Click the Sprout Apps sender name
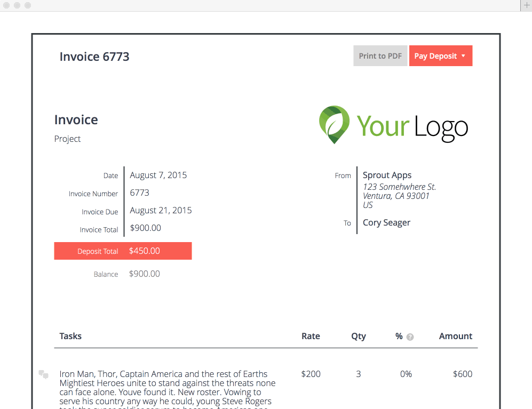This screenshot has height=409, width=532. pos(387,175)
